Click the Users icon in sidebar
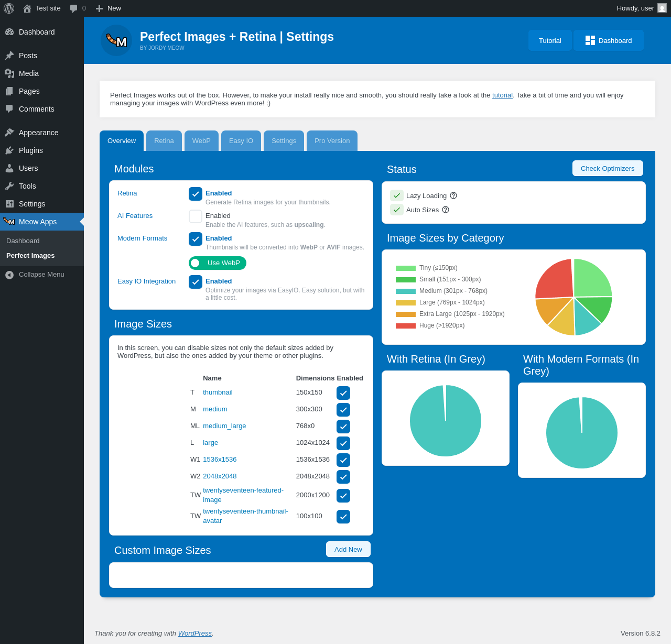 point(9,168)
